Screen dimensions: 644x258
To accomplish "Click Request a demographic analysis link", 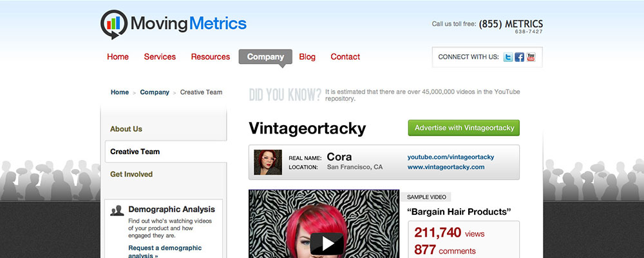I will 165,252.
